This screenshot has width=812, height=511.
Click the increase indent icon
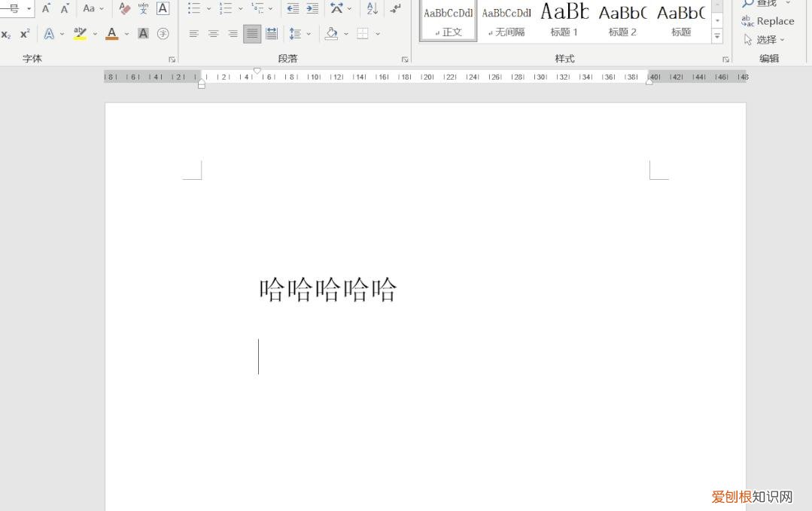pos(312,8)
